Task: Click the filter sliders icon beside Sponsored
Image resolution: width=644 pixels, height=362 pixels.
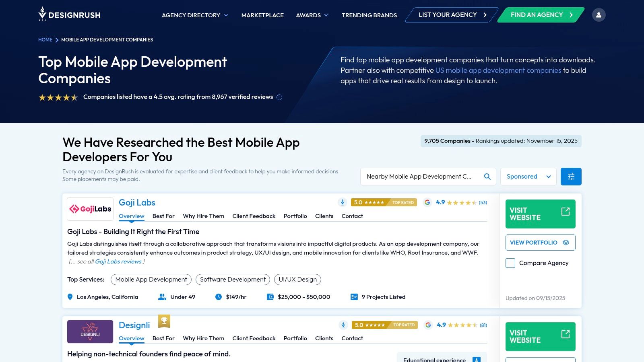Action: click(x=571, y=176)
